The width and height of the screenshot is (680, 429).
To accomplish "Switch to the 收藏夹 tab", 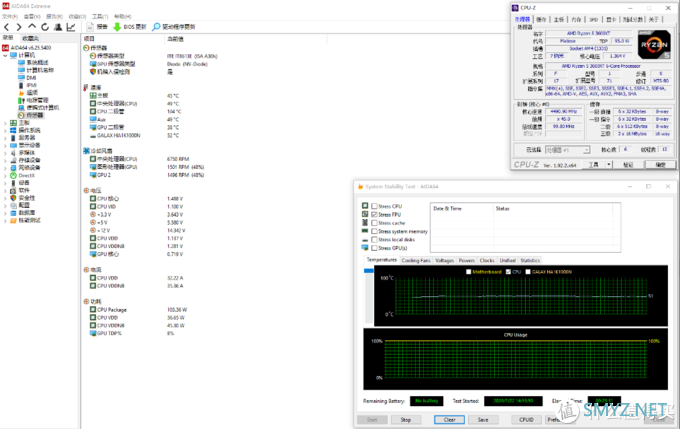I will click(x=30, y=39).
